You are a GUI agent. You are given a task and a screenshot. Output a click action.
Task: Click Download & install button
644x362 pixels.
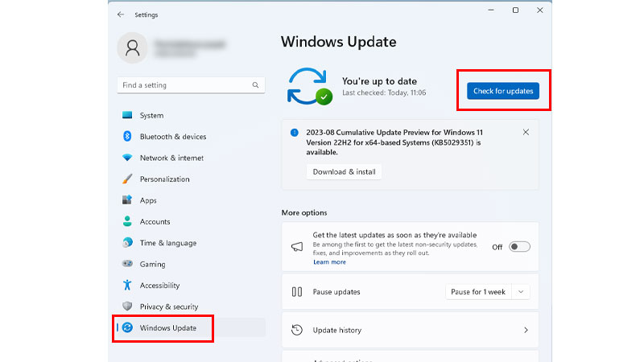(345, 171)
